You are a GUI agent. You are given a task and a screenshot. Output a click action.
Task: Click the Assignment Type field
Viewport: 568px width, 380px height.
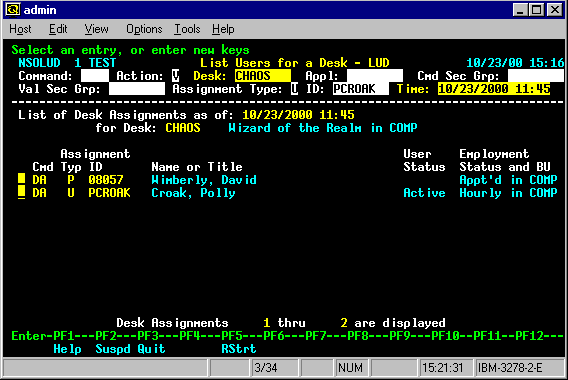coord(295,89)
